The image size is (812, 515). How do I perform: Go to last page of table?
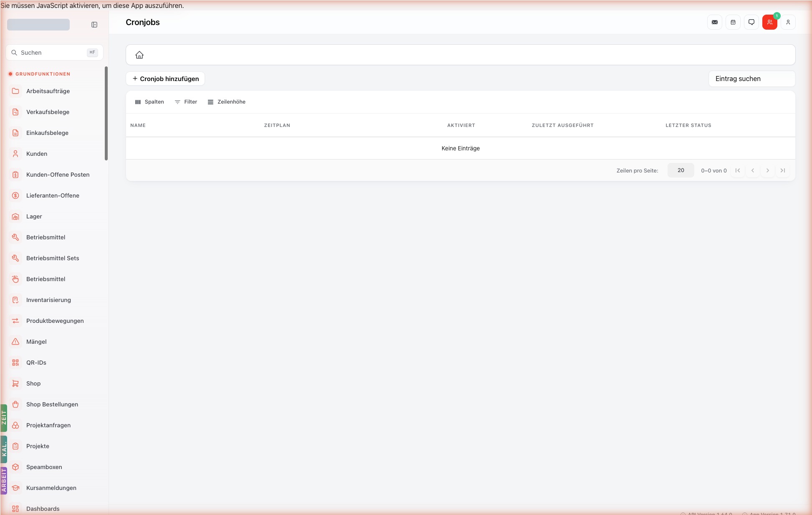783,170
